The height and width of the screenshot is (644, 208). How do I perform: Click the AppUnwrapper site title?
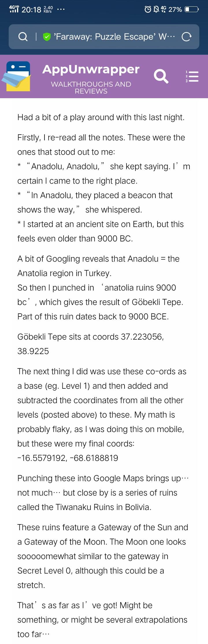(x=91, y=69)
